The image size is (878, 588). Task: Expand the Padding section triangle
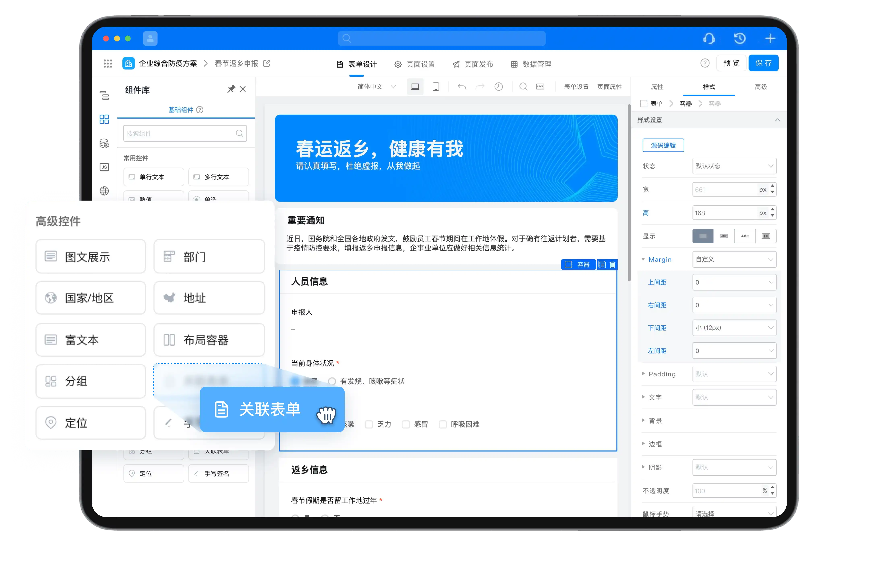(x=643, y=374)
